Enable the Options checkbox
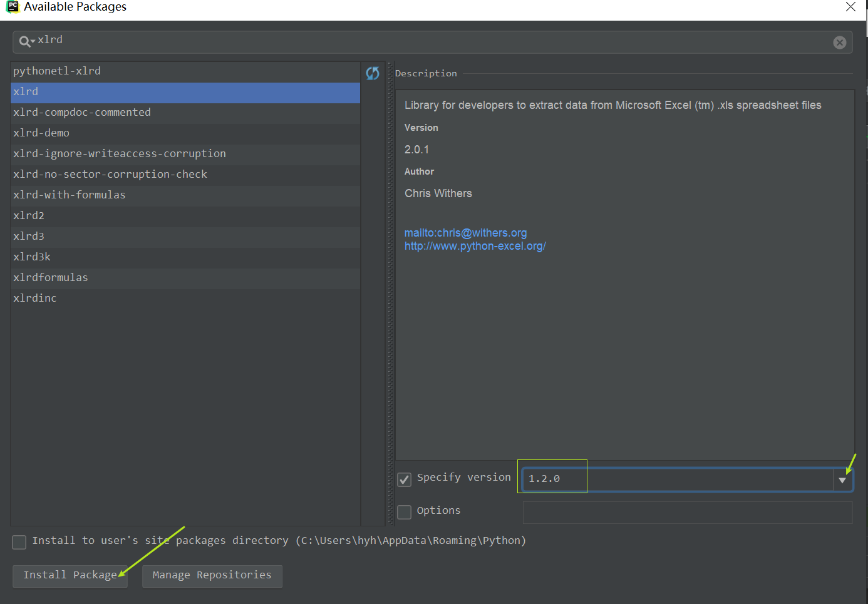 (405, 512)
